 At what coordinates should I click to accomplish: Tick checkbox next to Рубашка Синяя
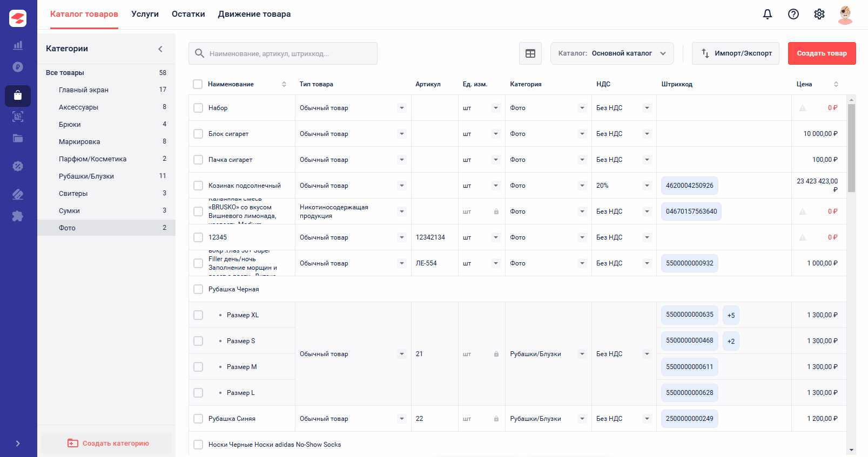pyautogui.click(x=198, y=419)
